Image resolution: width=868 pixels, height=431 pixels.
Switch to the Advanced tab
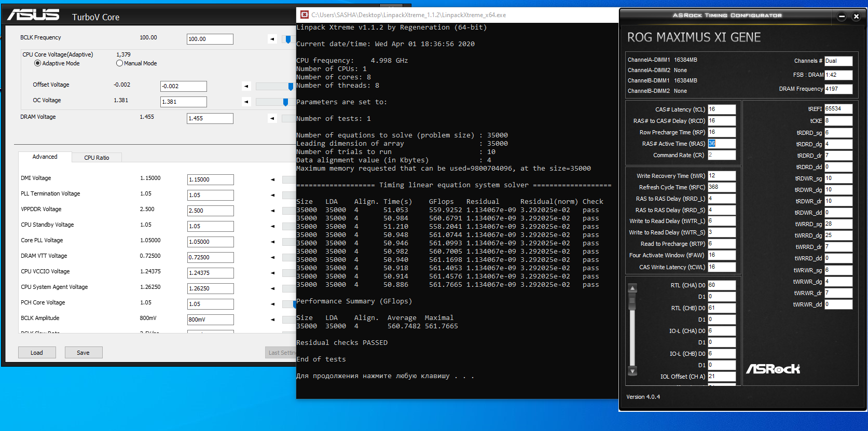tap(45, 157)
